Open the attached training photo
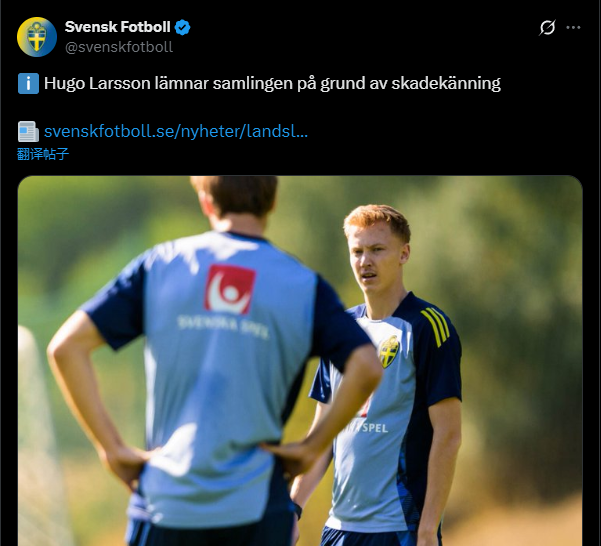The width and height of the screenshot is (601, 546). pos(300,360)
